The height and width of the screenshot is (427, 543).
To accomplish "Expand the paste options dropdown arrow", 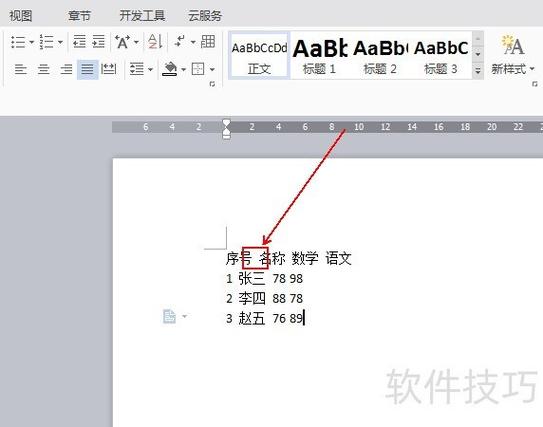I will click(x=185, y=316).
